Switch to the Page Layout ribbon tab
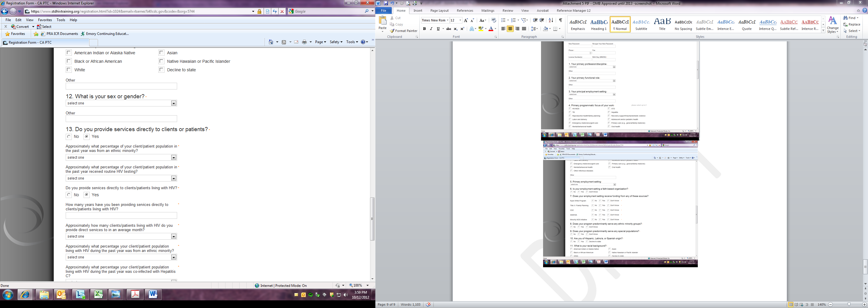This screenshot has height=308, width=868. point(439,11)
